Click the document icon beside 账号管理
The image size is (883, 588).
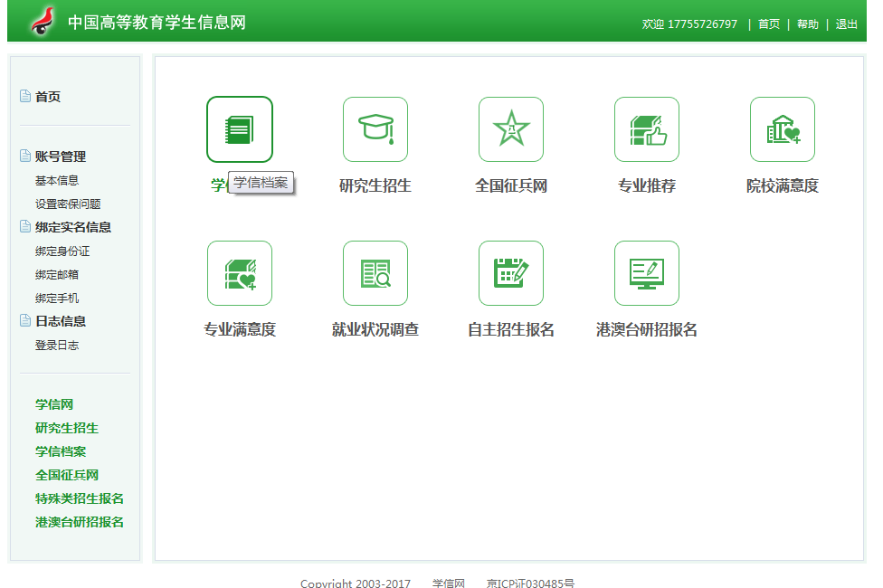pyautogui.click(x=25, y=156)
